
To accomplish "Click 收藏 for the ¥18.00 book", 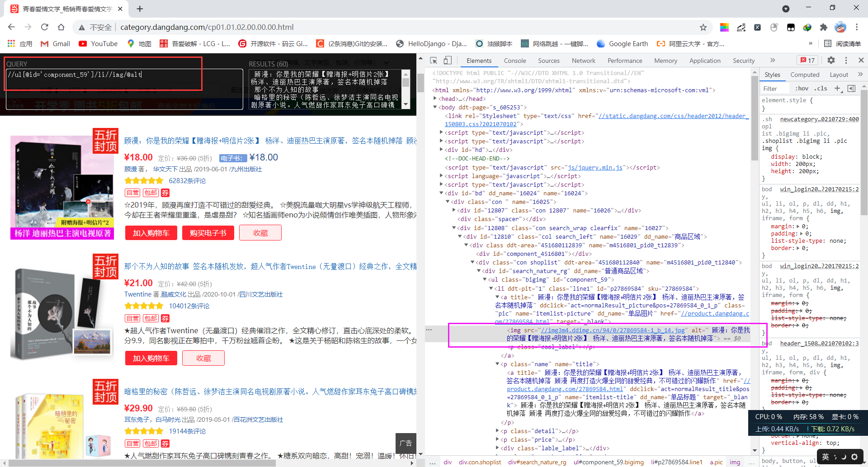I will point(260,233).
